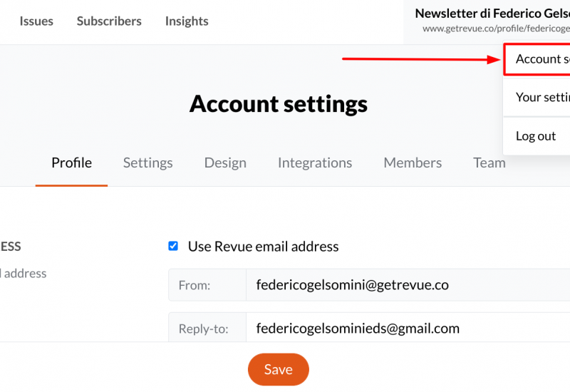Image resolution: width=570 pixels, height=392 pixels.
Task: Select the Profile tab
Action: pyautogui.click(x=72, y=163)
